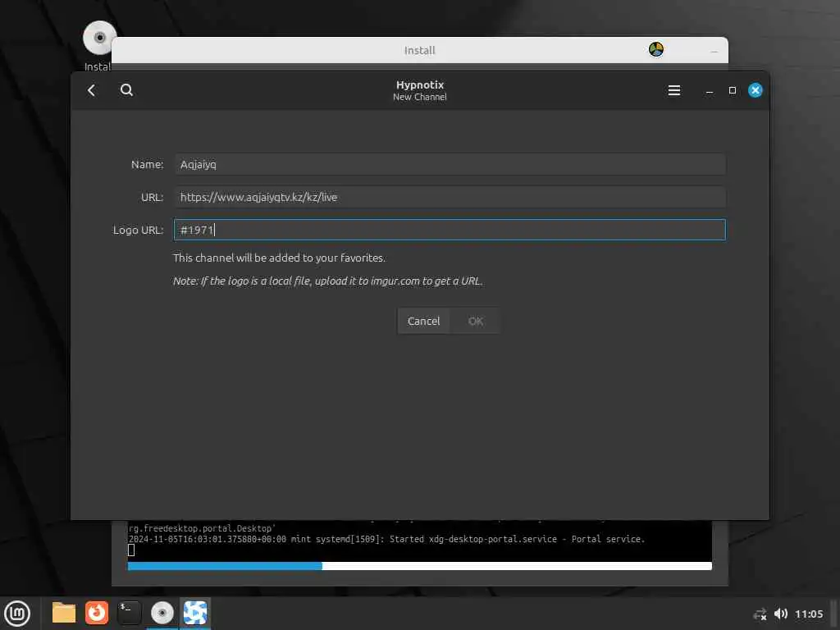Open the volume tray icon
The image size is (840, 630).
(781, 614)
